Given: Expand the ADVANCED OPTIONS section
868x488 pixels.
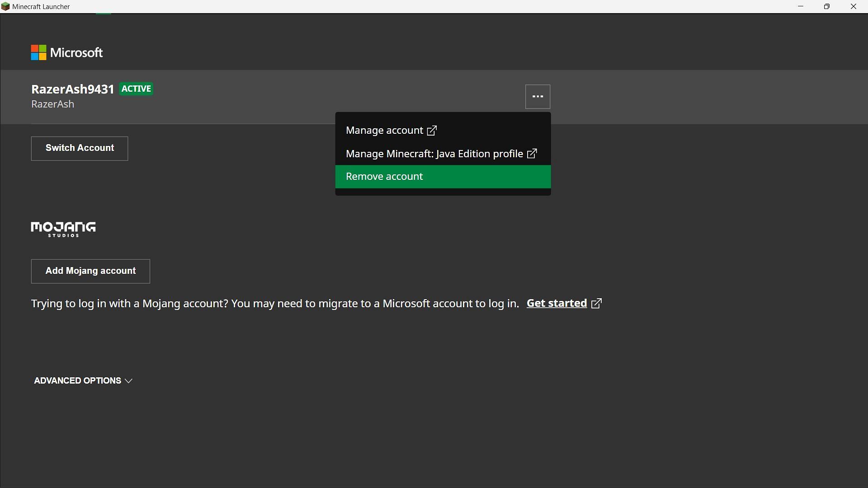Looking at the screenshot, I should click(83, 380).
